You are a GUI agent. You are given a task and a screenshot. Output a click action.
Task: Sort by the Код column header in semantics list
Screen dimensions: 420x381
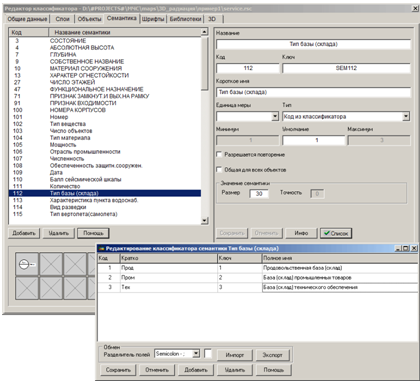[x=29, y=32]
